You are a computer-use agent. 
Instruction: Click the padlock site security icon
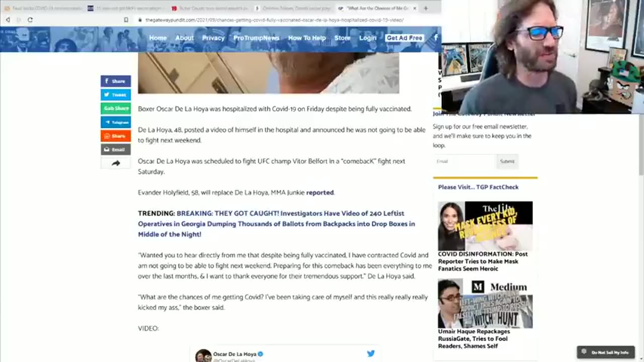click(x=140, y=20)
